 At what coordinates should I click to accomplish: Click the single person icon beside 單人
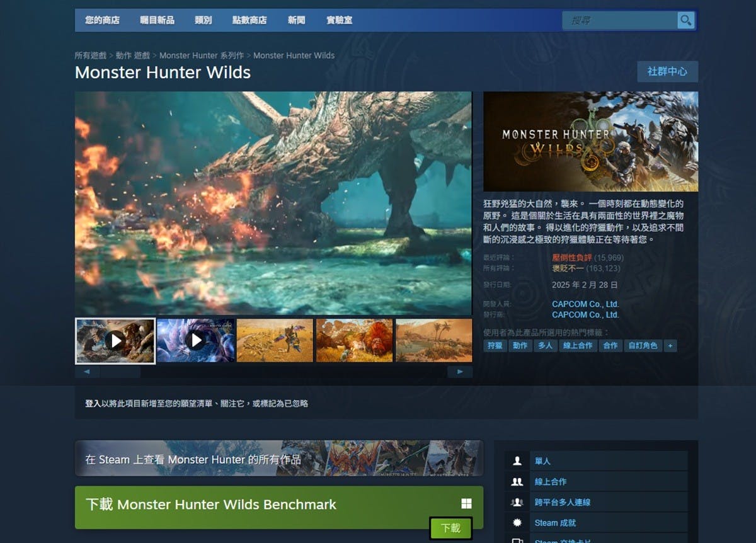pos(517,461)
